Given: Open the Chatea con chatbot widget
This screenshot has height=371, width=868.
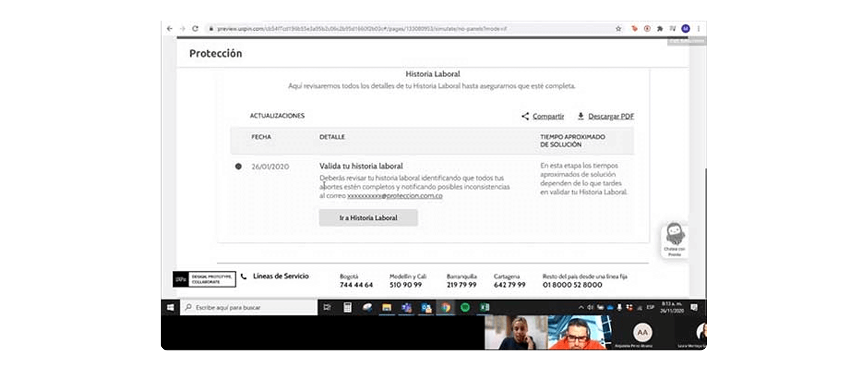Looking at the screenshot, I should coord(674,240).
